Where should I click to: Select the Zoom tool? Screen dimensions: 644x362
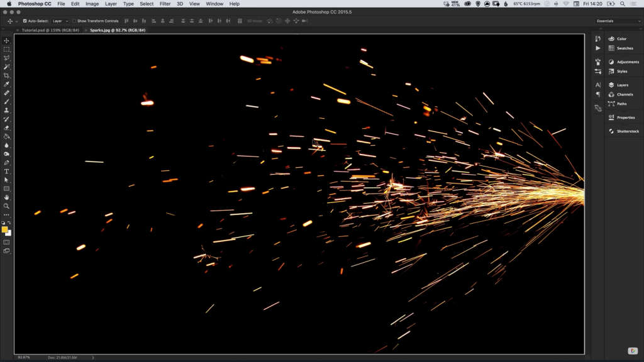[x=6, y=206]
